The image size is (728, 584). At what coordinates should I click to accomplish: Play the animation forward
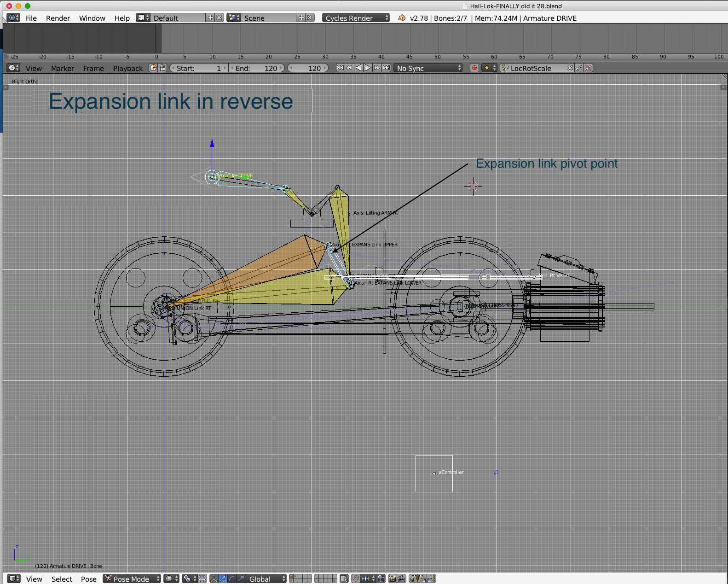click(368, 68)
